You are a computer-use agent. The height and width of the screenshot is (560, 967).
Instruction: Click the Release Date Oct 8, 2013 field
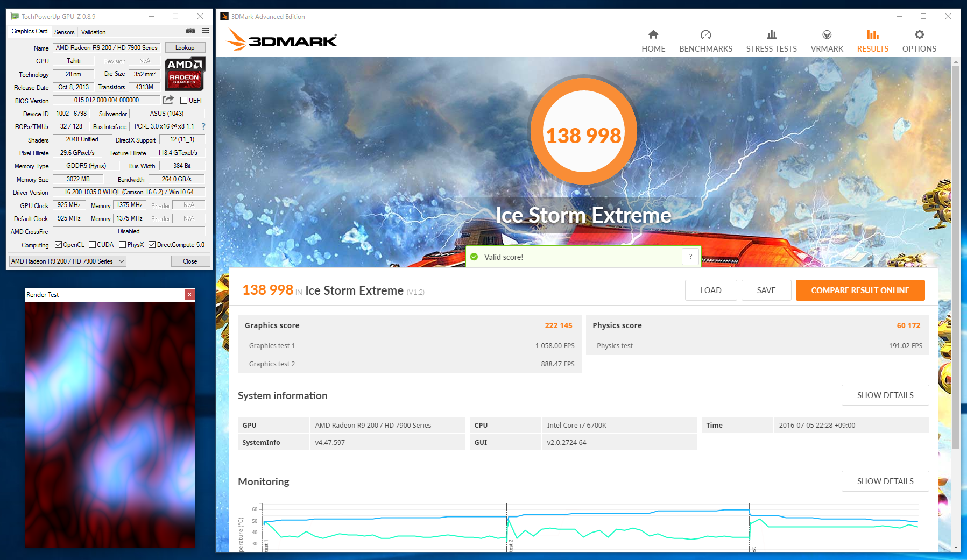coord(74,87)
